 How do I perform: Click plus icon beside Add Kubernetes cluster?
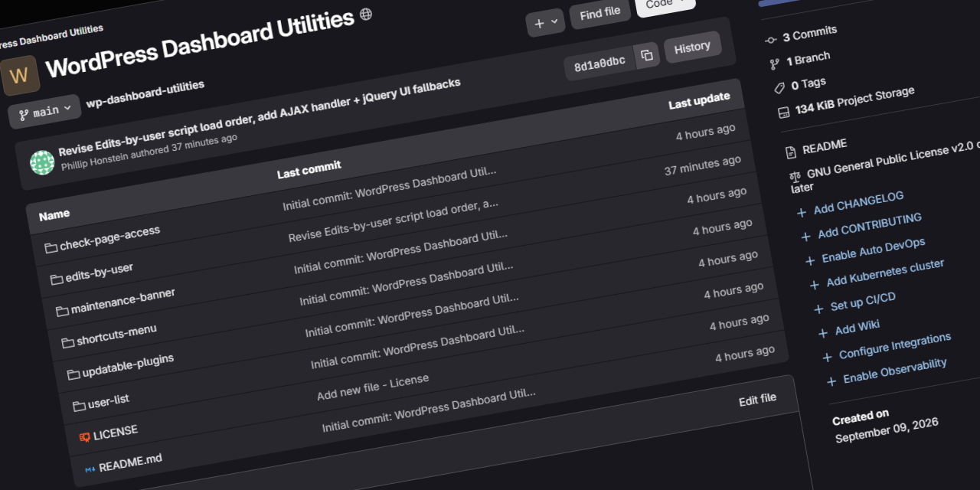[814, 285]
